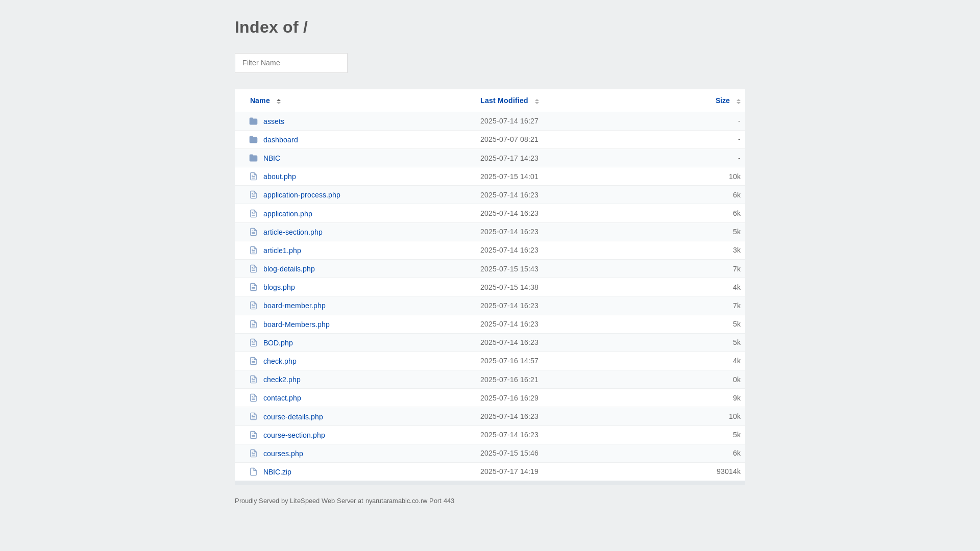Viewport: 980px width, 551px height.
Task: Download NBIC.zip archive link
Action: coord(277,472)
